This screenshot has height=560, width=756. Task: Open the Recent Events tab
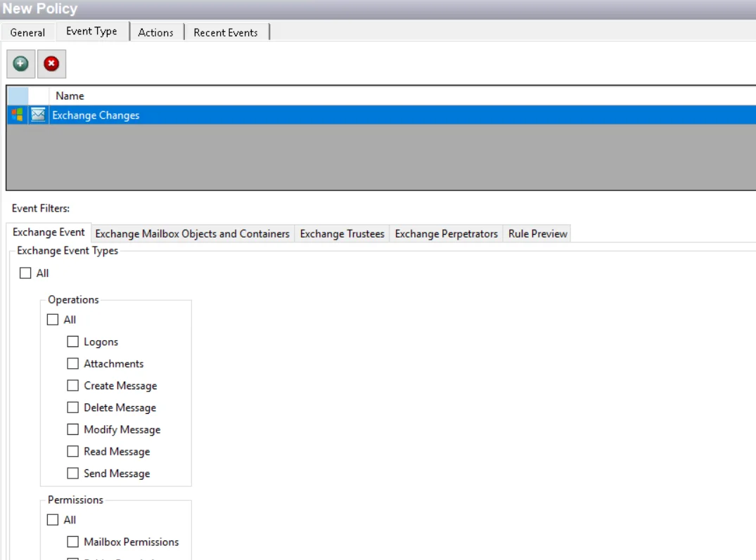226,32
